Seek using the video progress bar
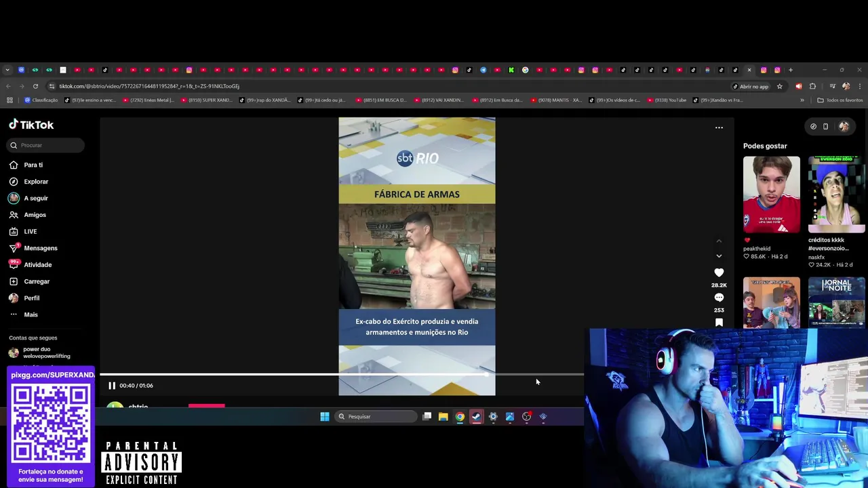Screen dimensions: 868x488 342,374
